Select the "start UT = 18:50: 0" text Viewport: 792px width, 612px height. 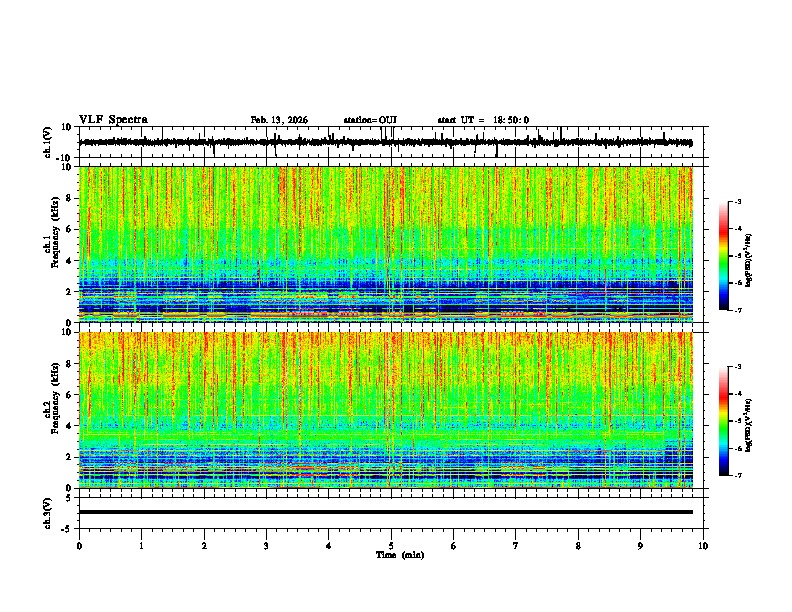pyautogui.click(x=483, y=120)
